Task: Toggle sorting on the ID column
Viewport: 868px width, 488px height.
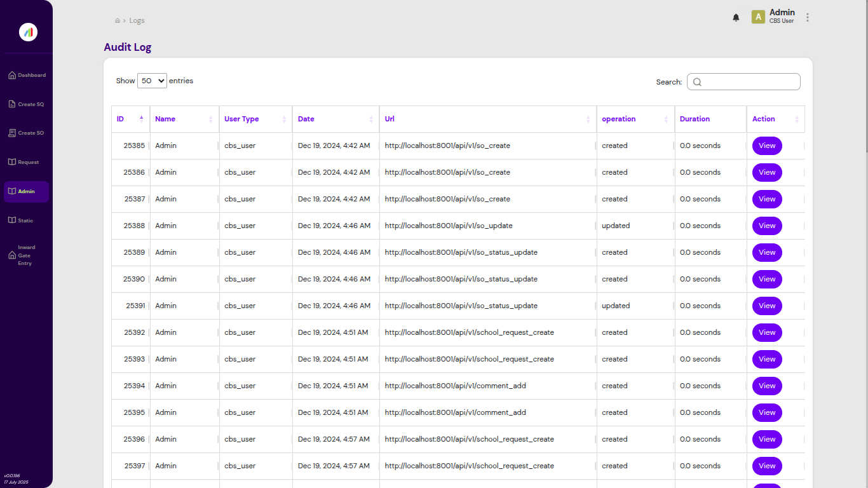Action: tap(142, 119)
